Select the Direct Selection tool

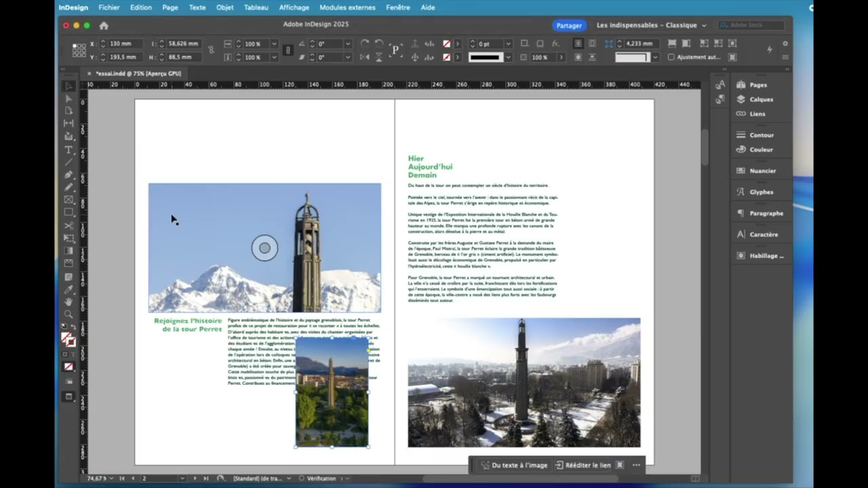coord(68,98)
